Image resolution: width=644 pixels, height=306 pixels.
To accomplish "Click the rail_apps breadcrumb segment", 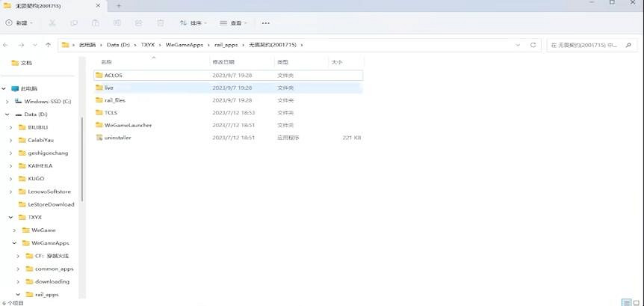I will (x=226, y=45).
